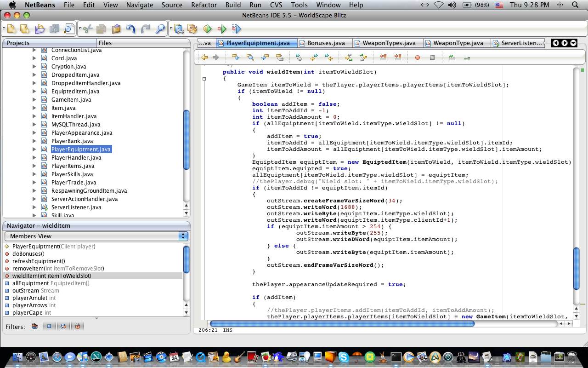Open the Refactor menu
588x368 pixels.
tap(204, 5)
